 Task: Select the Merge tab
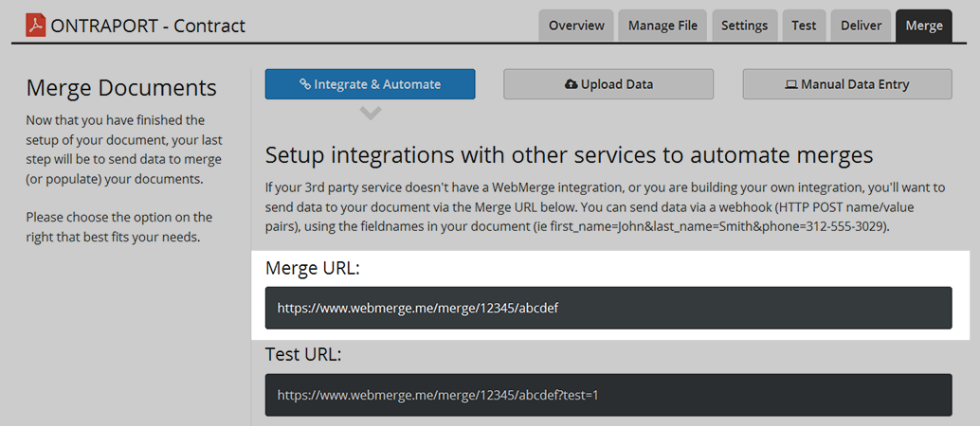[923, 26]
